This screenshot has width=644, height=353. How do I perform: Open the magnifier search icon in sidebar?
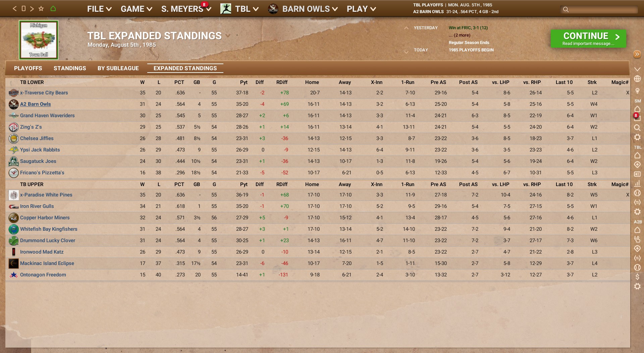[637, 128]
